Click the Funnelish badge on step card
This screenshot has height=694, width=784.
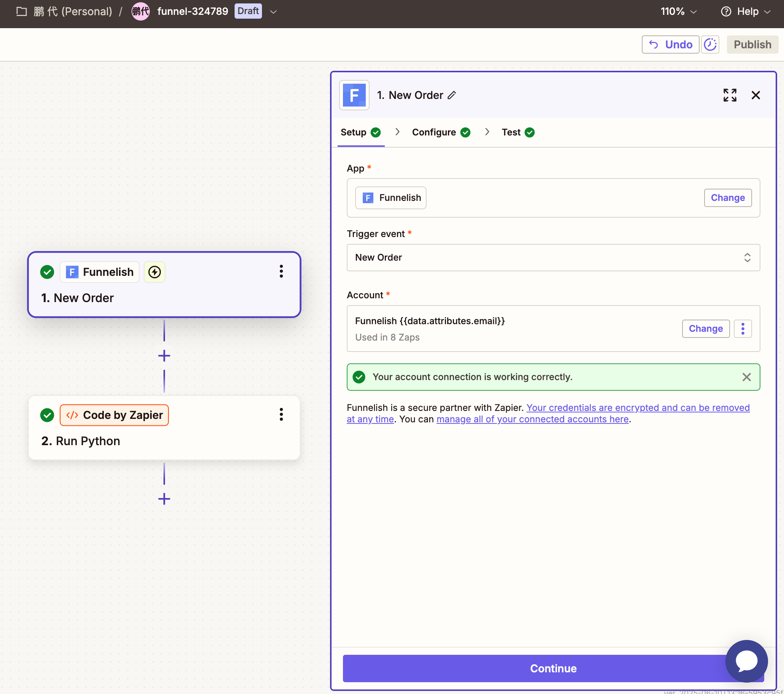(x=100, y=272)
